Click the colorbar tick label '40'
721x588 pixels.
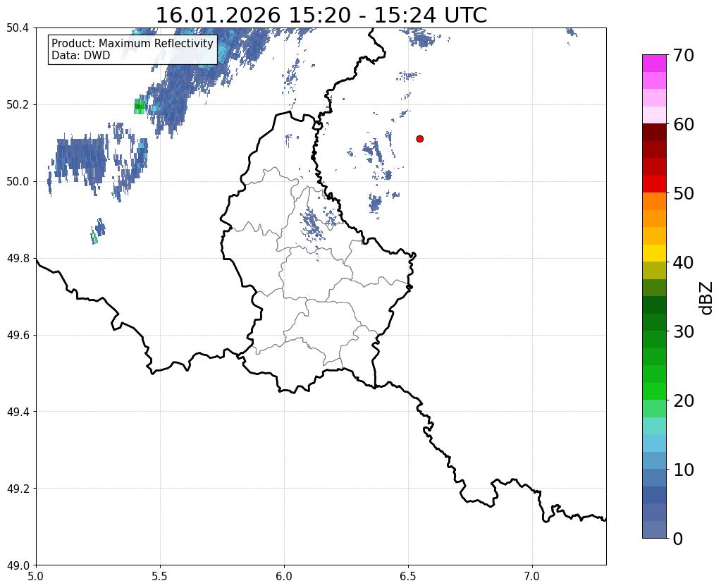684,262
